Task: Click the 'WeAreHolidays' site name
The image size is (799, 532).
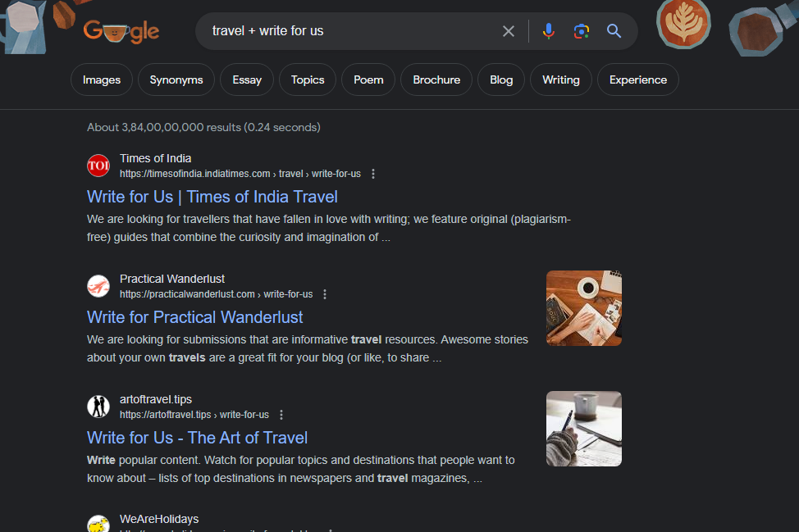Action: 159,519
